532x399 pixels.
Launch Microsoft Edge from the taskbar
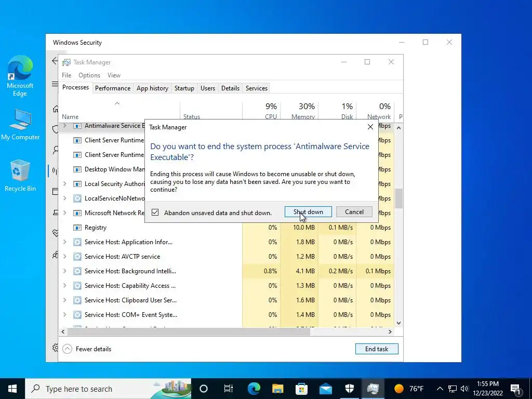click(x=254, y=389)
